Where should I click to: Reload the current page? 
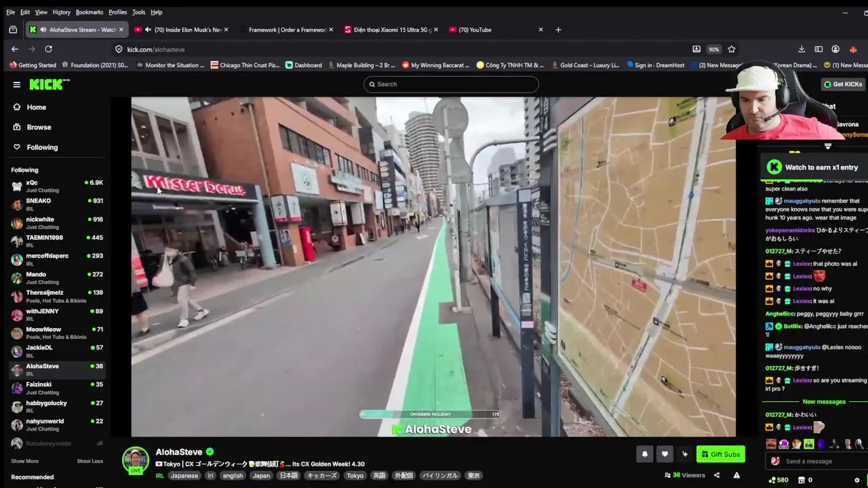point(48,49)
